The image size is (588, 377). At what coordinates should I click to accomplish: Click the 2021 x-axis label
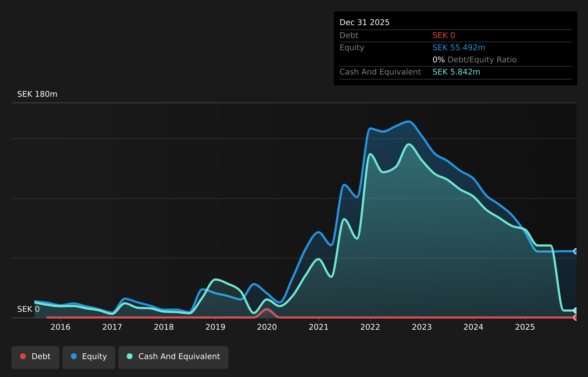tap(319, 327)
